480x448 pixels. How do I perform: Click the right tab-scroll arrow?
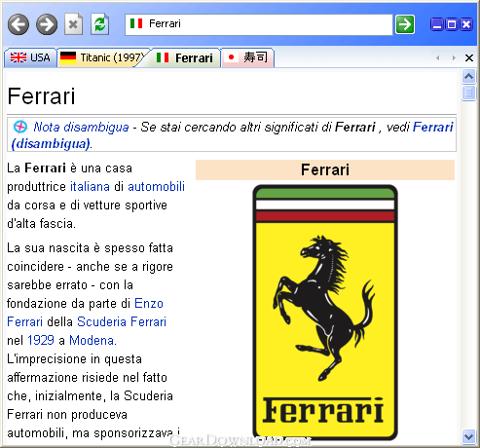[x=454, y=58]
